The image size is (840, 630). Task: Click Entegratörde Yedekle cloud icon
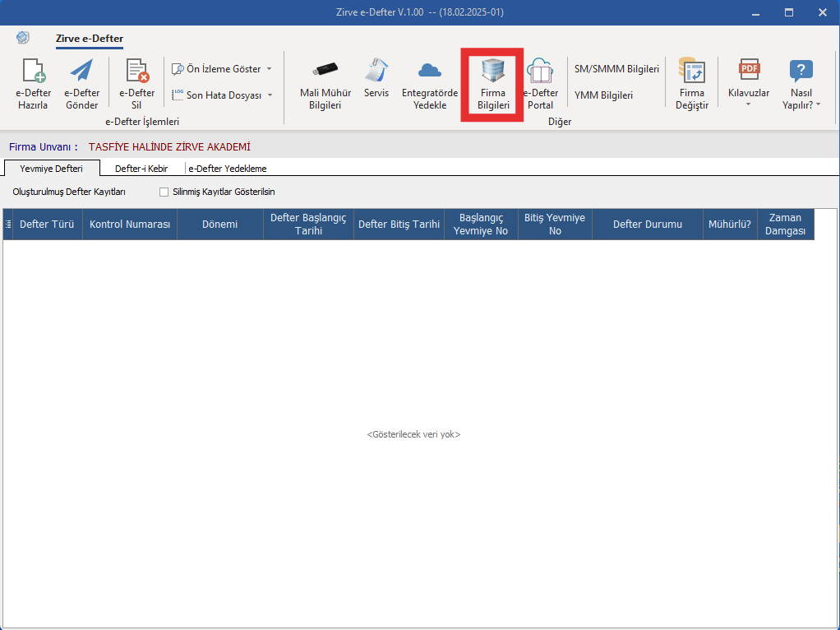pos(430,70)
